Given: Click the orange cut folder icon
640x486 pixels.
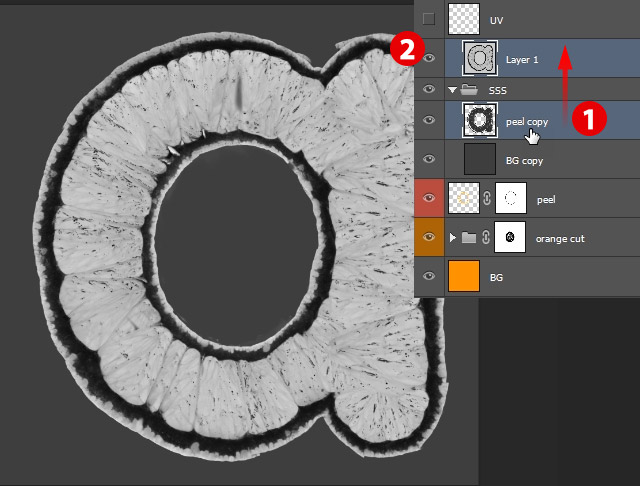Looking at the screenshot, I should 469,237.
